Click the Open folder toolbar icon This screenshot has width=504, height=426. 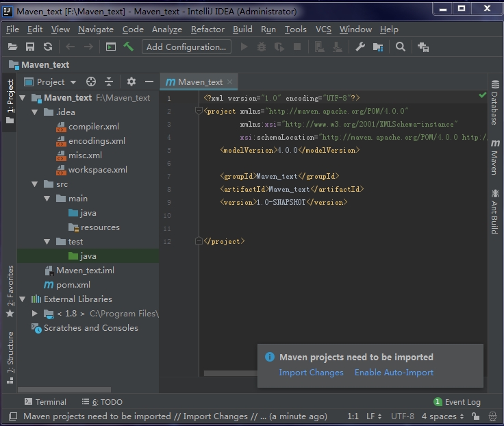pos(12,47)
